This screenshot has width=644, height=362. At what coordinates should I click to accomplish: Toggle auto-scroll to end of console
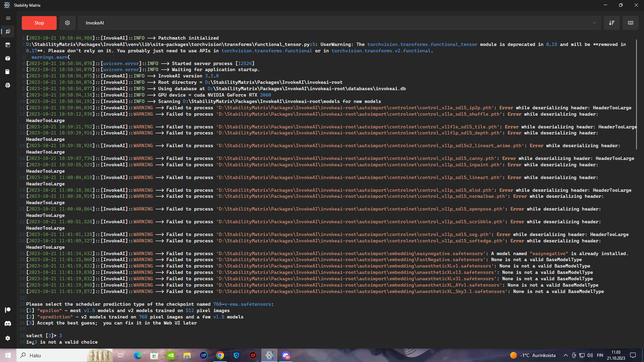pyautogui.click(x=611, y=23)
